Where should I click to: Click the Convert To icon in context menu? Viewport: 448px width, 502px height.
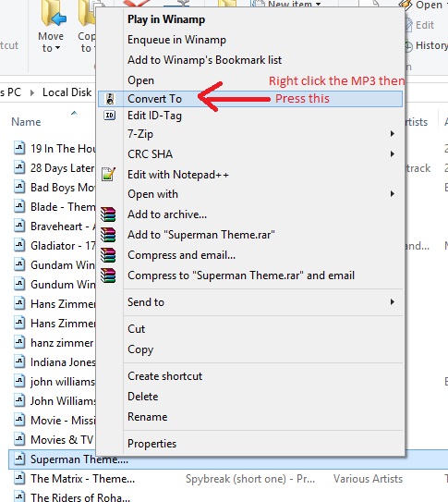(110, 99)
